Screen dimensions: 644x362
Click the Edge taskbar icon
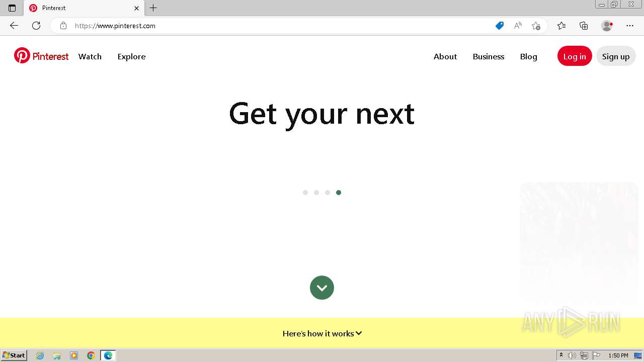click(108, 355)
